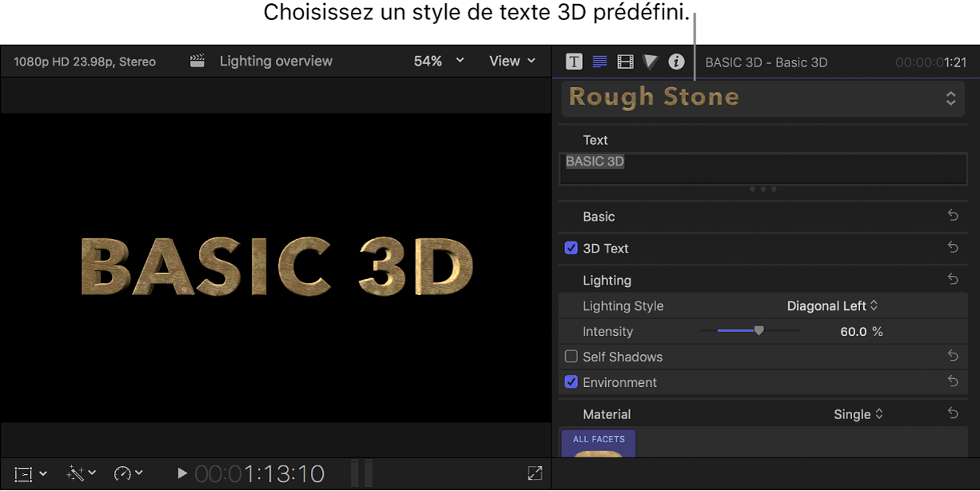The height and width of the screenshot is (491, 980).
Task: Open the Lighting Style Diagonal Left dropdown
Action: click(x=833, y=305)
